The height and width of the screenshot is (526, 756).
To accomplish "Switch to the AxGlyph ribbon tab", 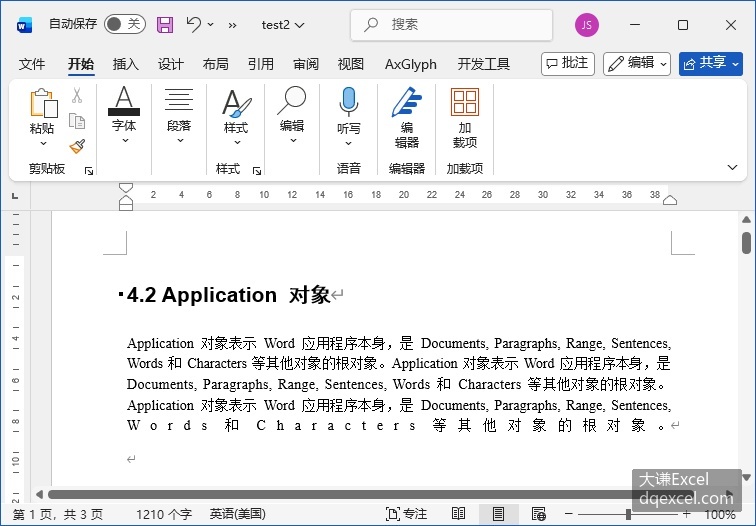I will (411, 64).
